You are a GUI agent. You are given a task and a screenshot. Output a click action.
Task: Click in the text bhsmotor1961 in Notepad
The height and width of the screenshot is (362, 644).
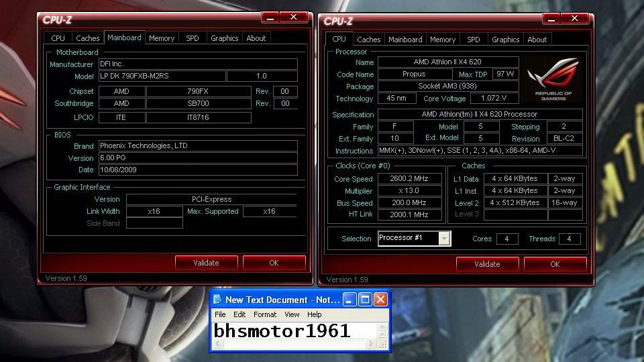click(x=282, y=330)
